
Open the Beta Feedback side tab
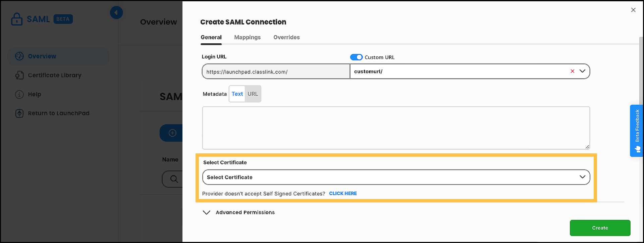637,131
